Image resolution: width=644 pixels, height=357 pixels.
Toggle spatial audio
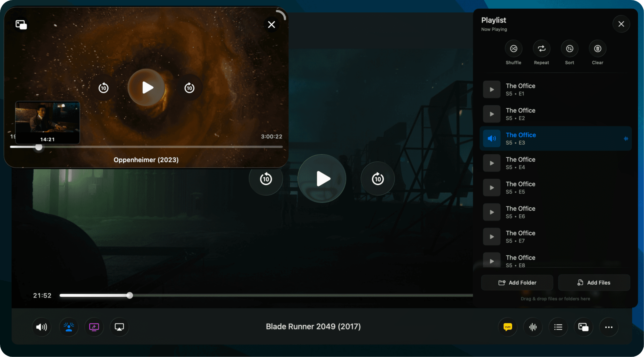pyautogui.click(x=69, y=327)
